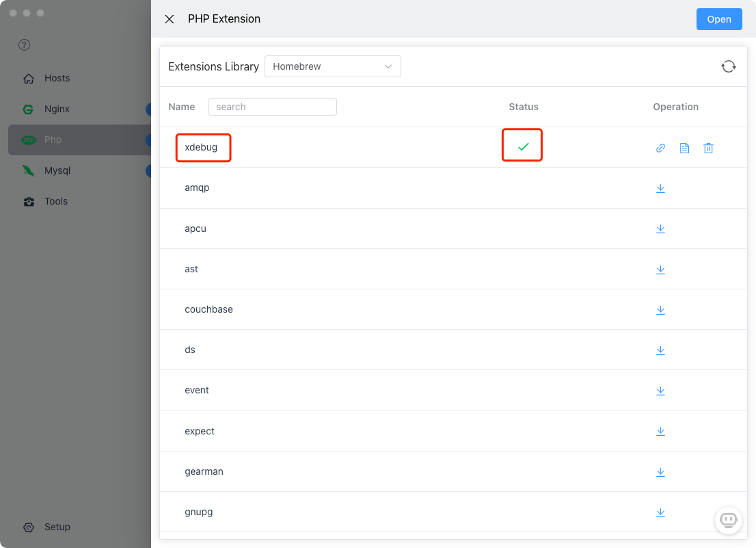
Task: Click the Hosts house icon
Action: click(x=29, y=79)
